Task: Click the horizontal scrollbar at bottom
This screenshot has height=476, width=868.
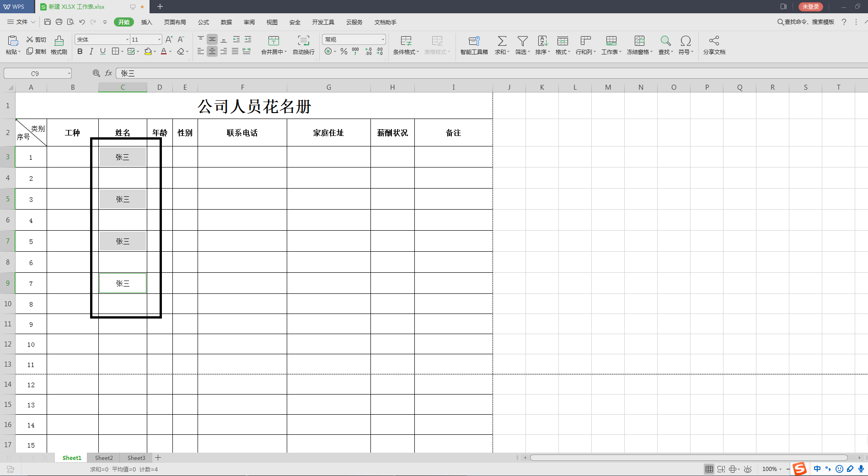Action: point(688,458)
